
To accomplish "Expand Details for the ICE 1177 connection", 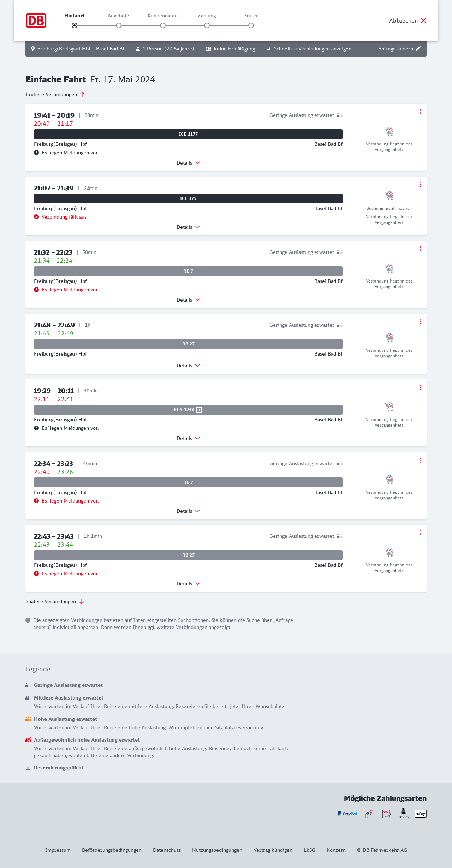I will (x=188, y=163).
